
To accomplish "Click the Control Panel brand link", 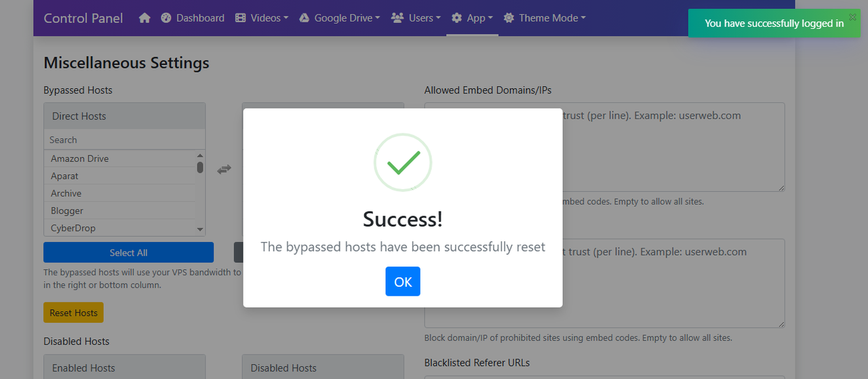I will (x=83, y=18).
